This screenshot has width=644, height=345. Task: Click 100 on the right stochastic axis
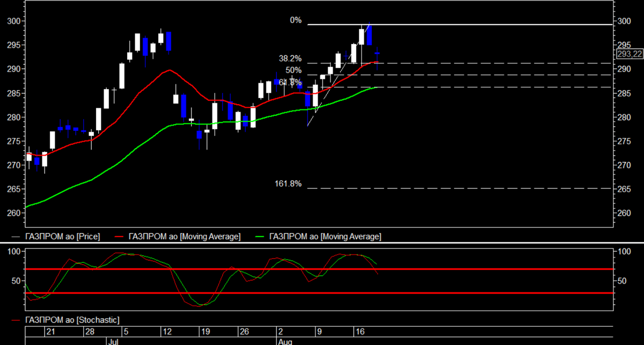coord(624,252)
